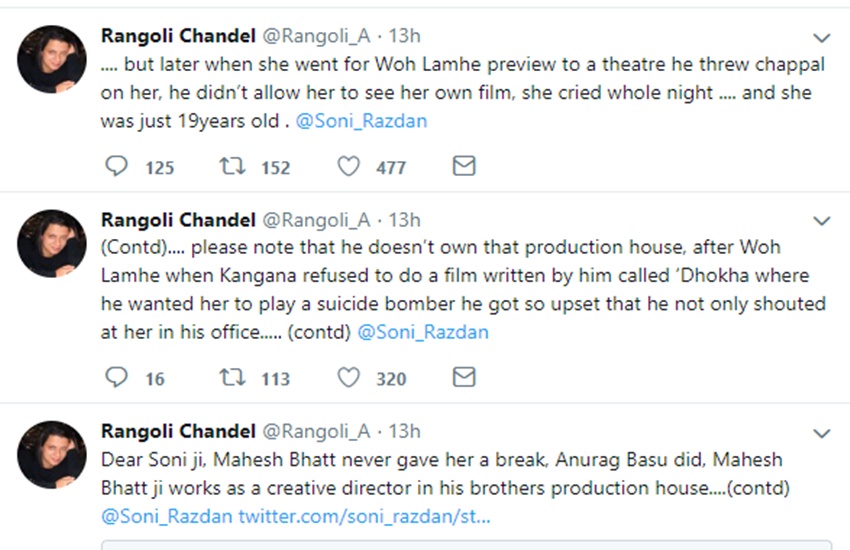Click the 13h timestamp on second tweet
Screen dimensions: 850x550
[404, 220]
